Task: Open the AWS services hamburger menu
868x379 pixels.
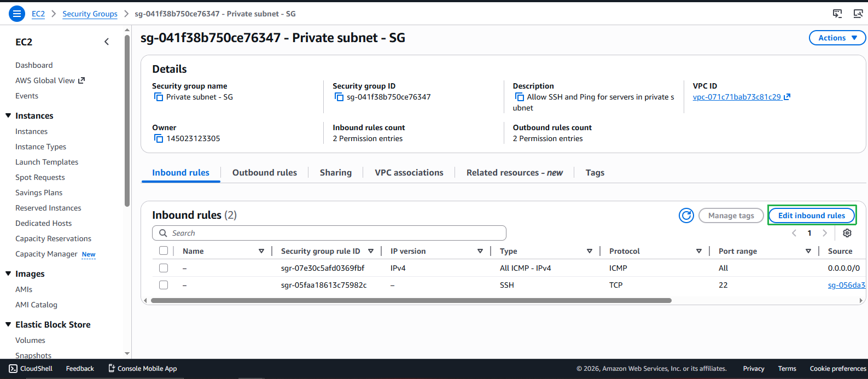Action: (x=17, y=14)
